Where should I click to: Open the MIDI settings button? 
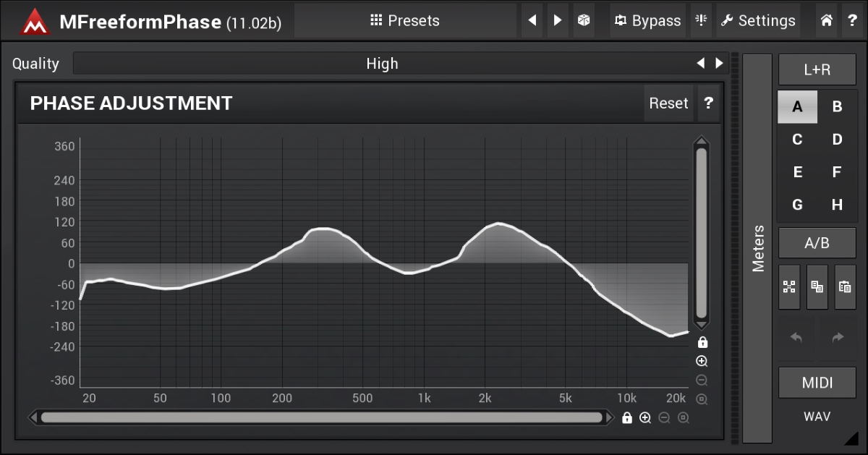[817, 383]
